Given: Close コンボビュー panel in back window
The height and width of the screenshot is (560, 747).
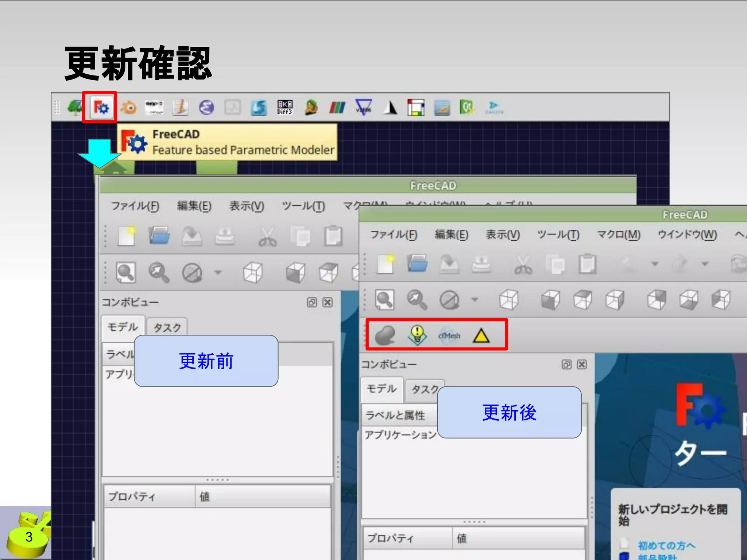Looking at the screenshot, I should click(328, 302).
